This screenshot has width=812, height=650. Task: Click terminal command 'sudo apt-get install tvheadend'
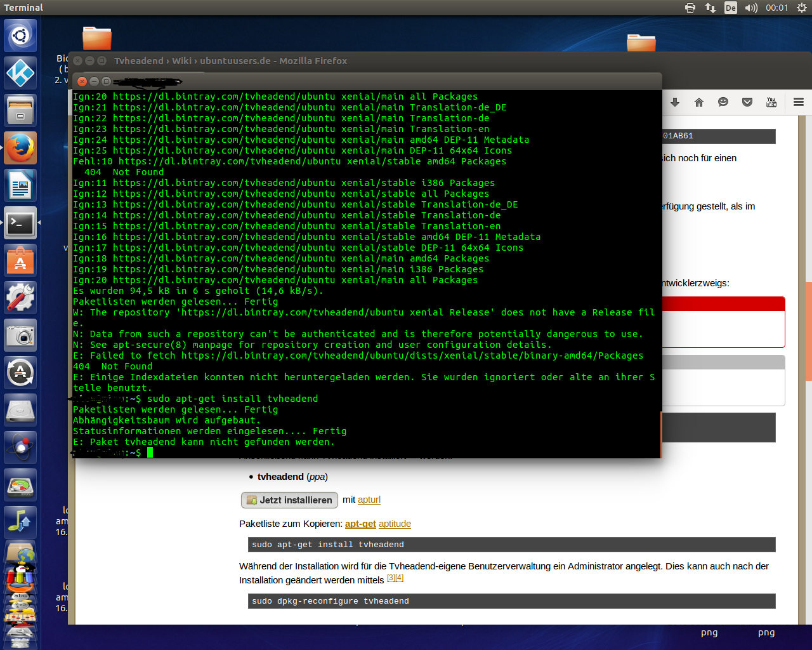pos(233,399)
